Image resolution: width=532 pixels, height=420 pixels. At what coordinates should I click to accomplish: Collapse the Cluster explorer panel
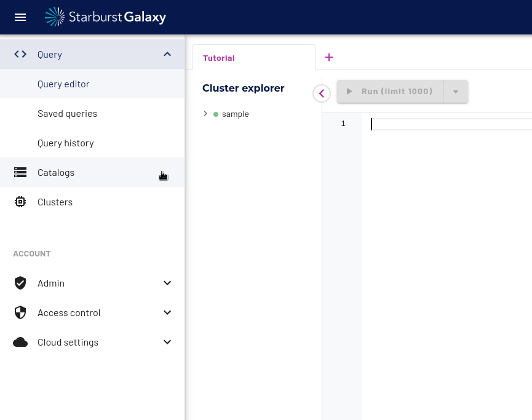(322, 93)
